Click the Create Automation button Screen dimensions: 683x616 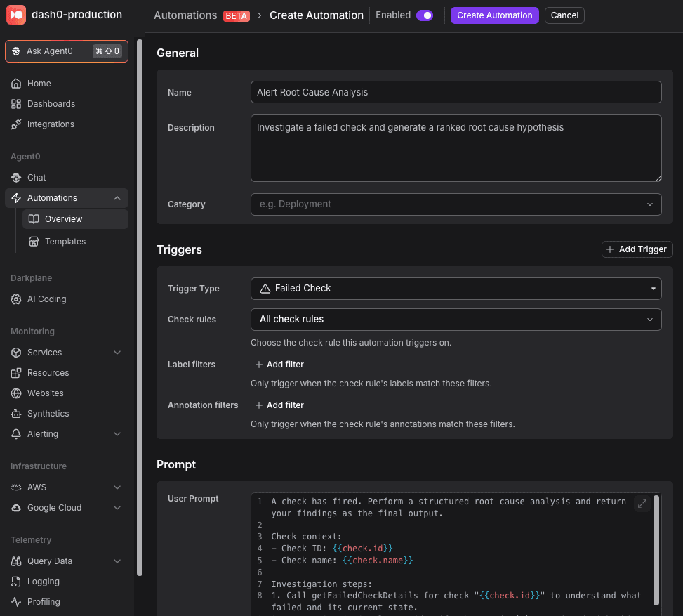tap(494, 15)
